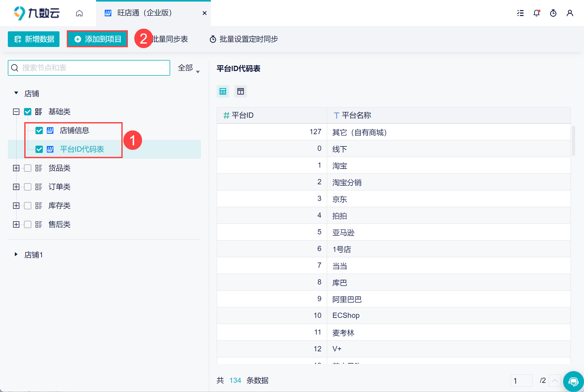Expand the 店铺1 group

(x=16, y=254)
